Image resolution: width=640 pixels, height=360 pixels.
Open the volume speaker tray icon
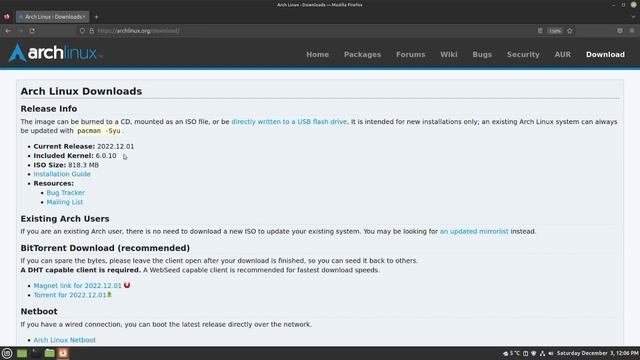pyautogui.click(x=551, y=353)
